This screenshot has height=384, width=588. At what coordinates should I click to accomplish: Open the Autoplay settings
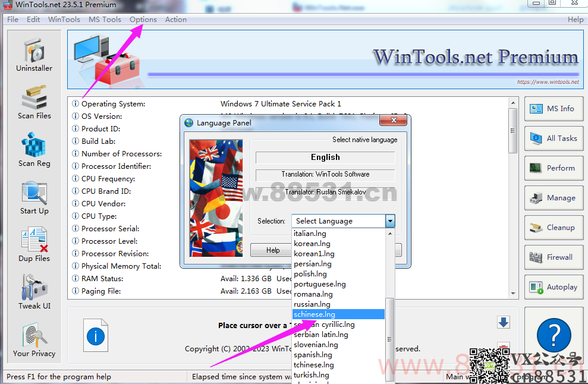(554, 287)
